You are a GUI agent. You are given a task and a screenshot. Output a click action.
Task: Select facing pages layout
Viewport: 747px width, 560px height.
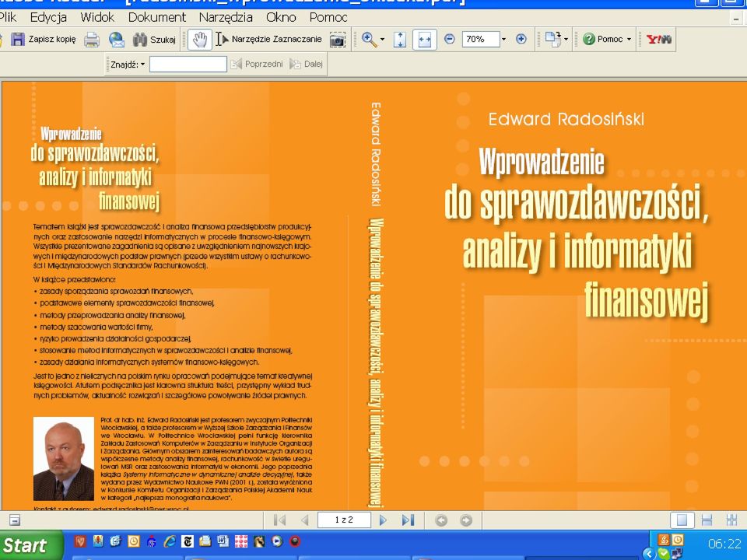[x=731, y=520]
